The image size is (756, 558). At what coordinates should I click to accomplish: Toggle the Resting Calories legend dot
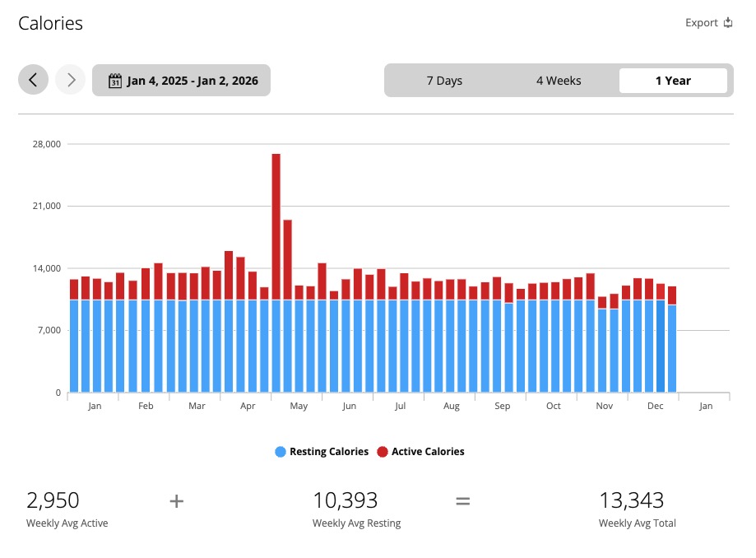pos(281,452)
